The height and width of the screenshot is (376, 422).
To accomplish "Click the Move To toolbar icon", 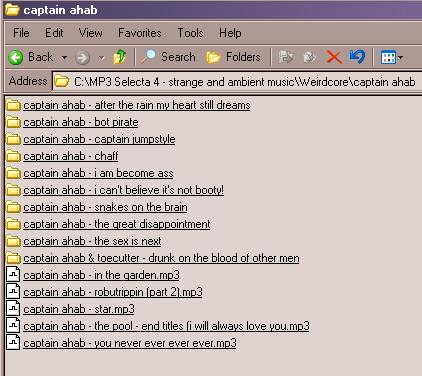I will [286, 57].
